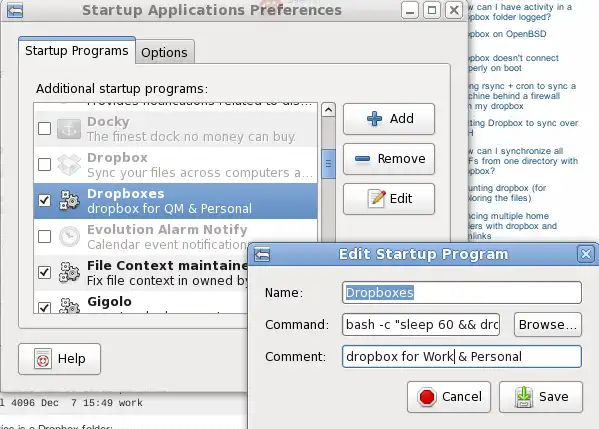Open Help in Startup Applications Preferences

click(60, 359)
